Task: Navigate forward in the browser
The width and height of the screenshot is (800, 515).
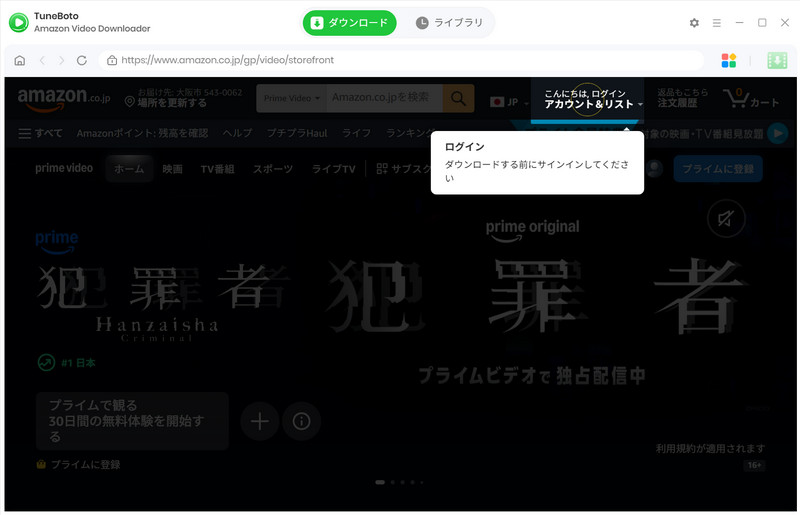Action: coord(61,60)
